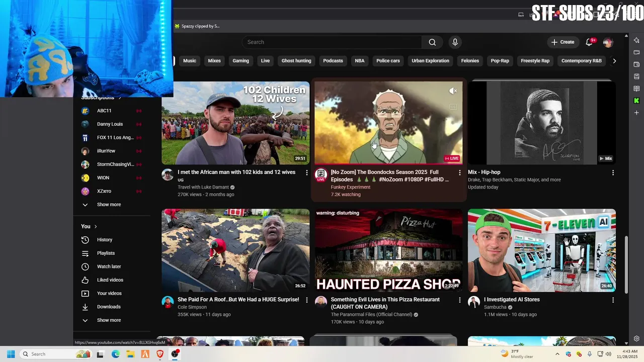Screen dimensions: 644x362
Task: Open Downloads in the sidebar
Action: coord(111,307)
